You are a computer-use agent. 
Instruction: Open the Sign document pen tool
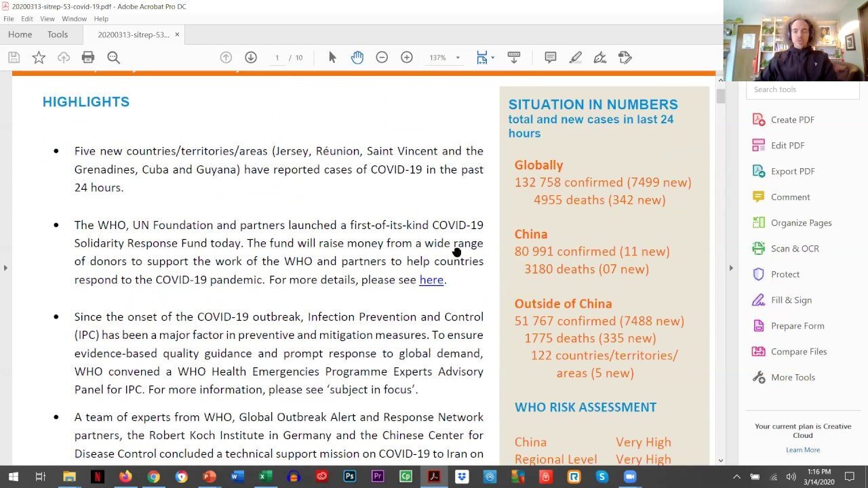(x=600, y=58)
